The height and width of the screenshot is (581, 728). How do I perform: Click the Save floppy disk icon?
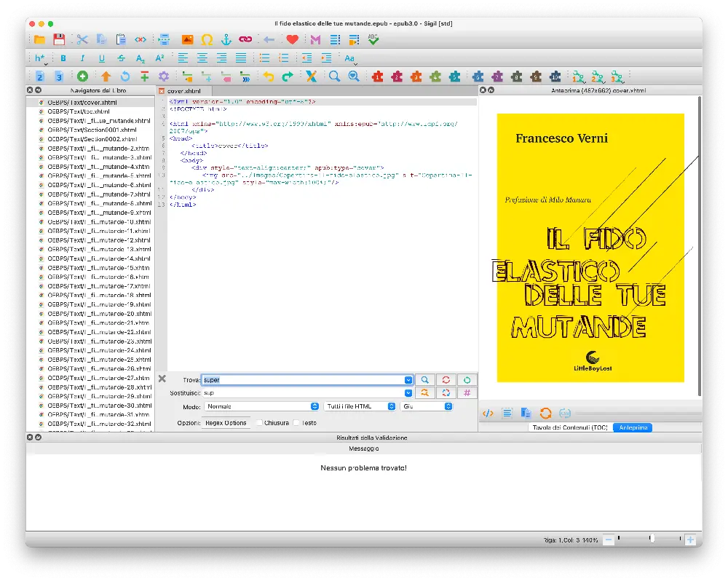coord(59,40)
